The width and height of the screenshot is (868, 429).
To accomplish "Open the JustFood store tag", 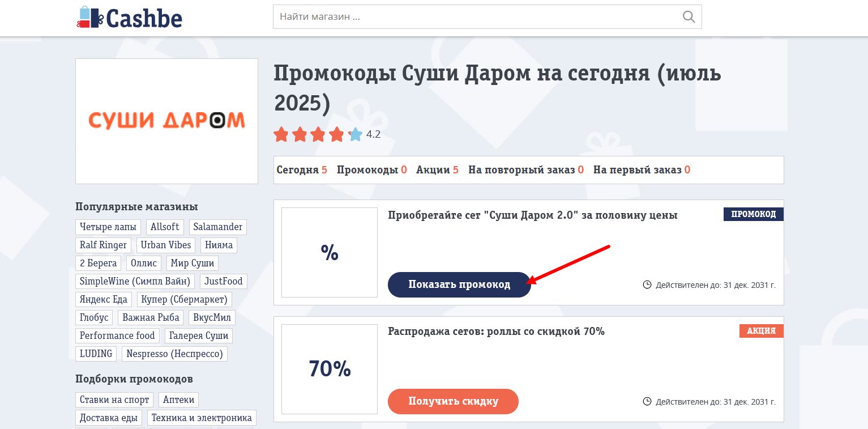I will pyautogui.click(x=224, y=281).
